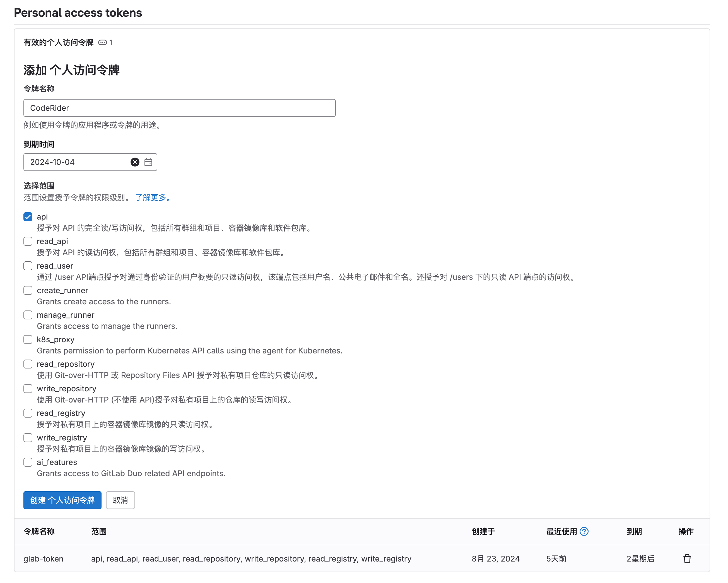Click the 创建 个人访问令牌 button
Viewport: 728px width, 583px height.
click(x=62, y=500)
